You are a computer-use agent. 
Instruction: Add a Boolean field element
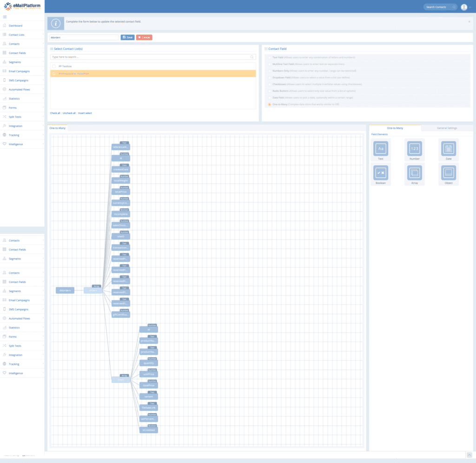380,173
